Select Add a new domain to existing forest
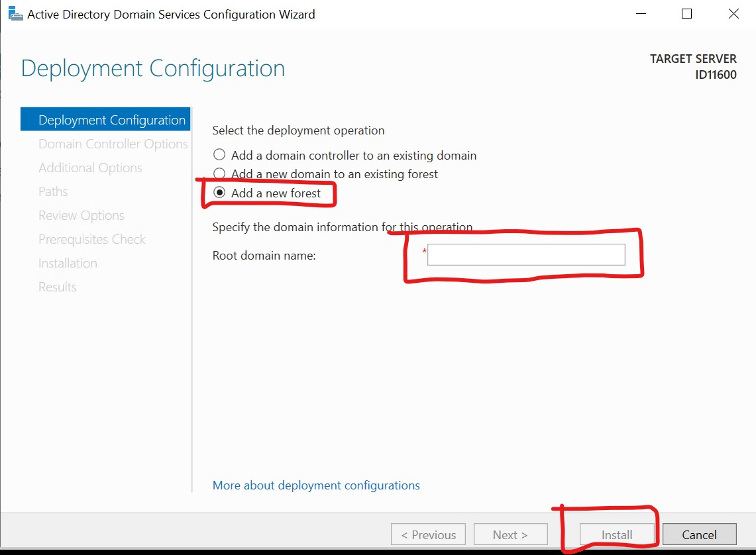 click(219, 174)
